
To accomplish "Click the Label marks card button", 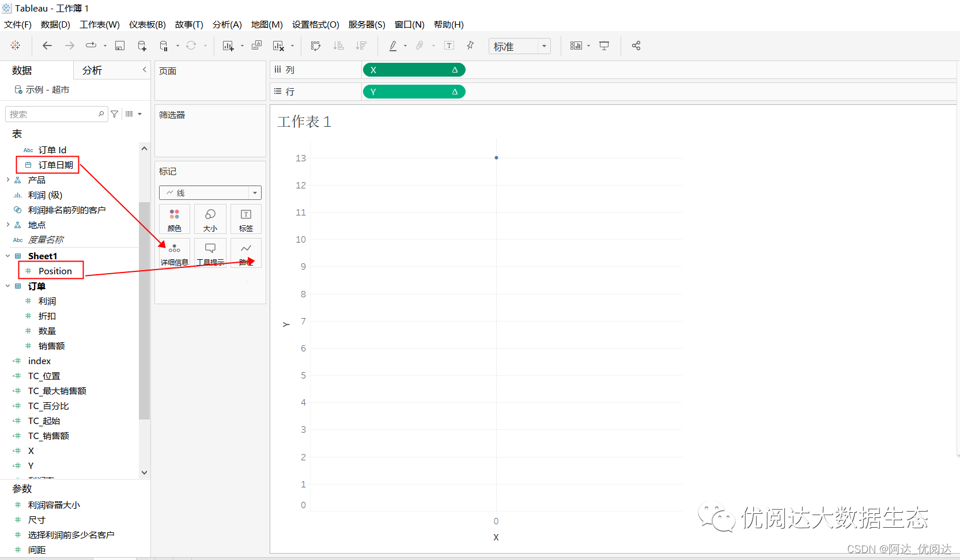I will pyautogui.click(x=246, y=219).
